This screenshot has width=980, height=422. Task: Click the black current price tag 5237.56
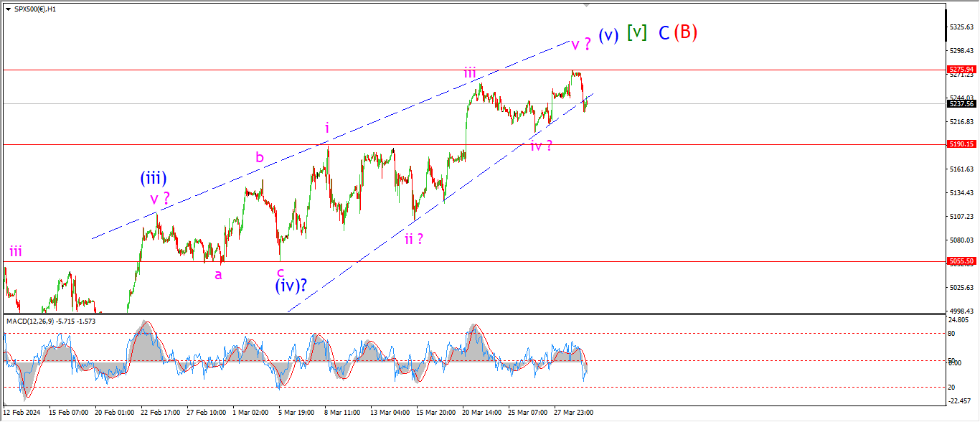[x=961, y=104]
